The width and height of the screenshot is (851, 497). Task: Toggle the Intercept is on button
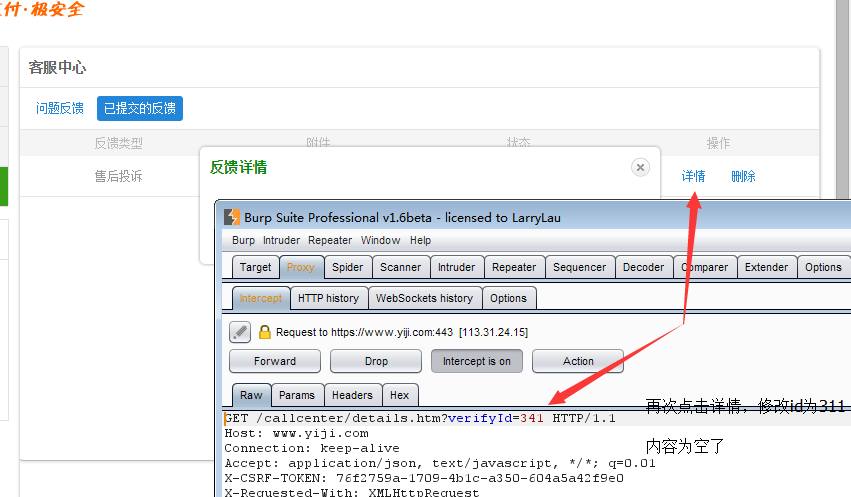[x=477, y=361]
